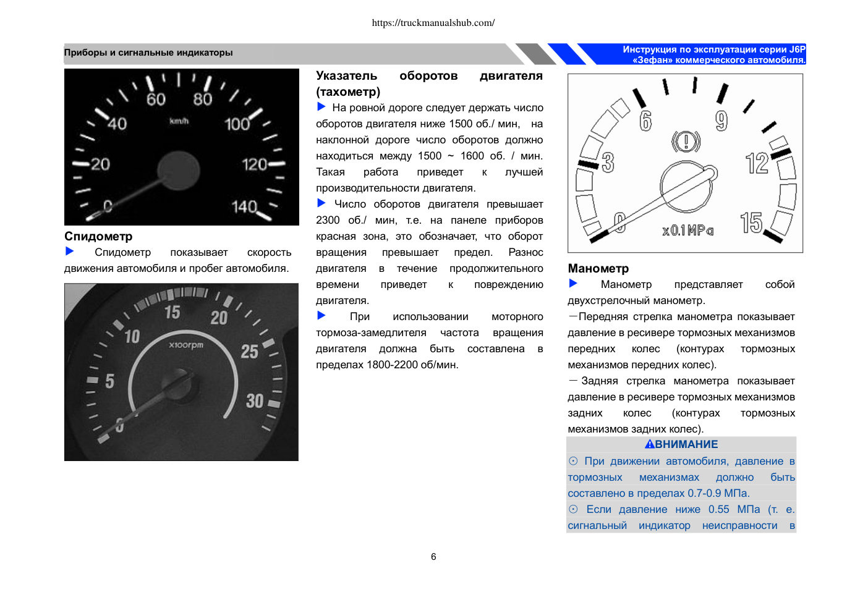Screen dimensions: 868x613
Task: Click '«Зефан» коммерческого автомобиля.' header line
Action: (719, 60)
